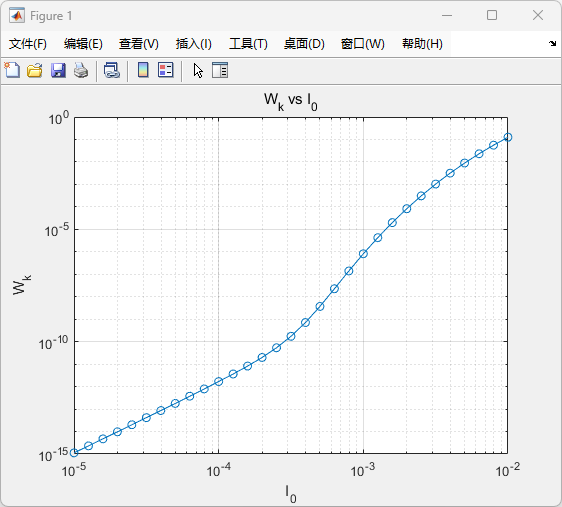Maximize the Figure 1 window
The height and width of the screenshot is (507, 562).
pos(492,15)
